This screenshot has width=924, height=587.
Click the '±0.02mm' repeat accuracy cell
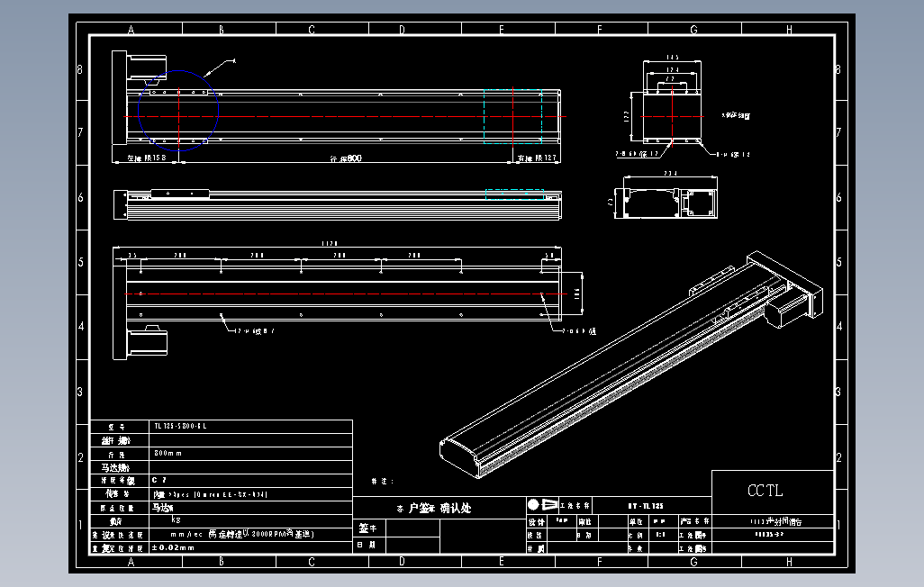click(251, 547)
